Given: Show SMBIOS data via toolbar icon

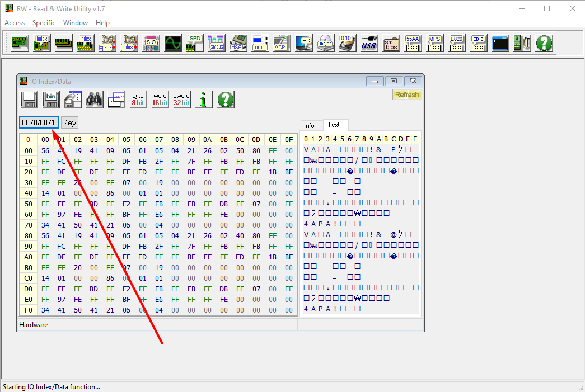Looking at the screenshot, I should click(x=391, y=43).
